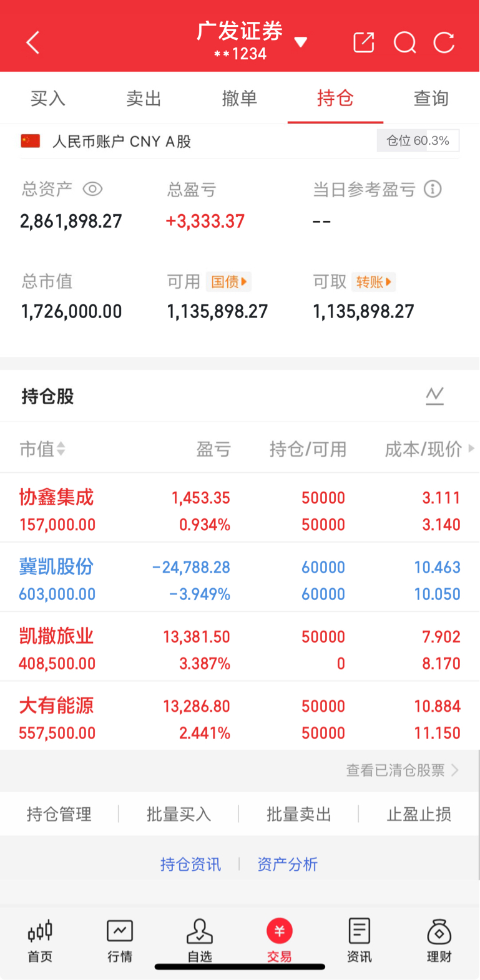Screen dimensions: 480x980
Task: Click the 人民币账户 CNY A股 label
Action: (122, 141)
